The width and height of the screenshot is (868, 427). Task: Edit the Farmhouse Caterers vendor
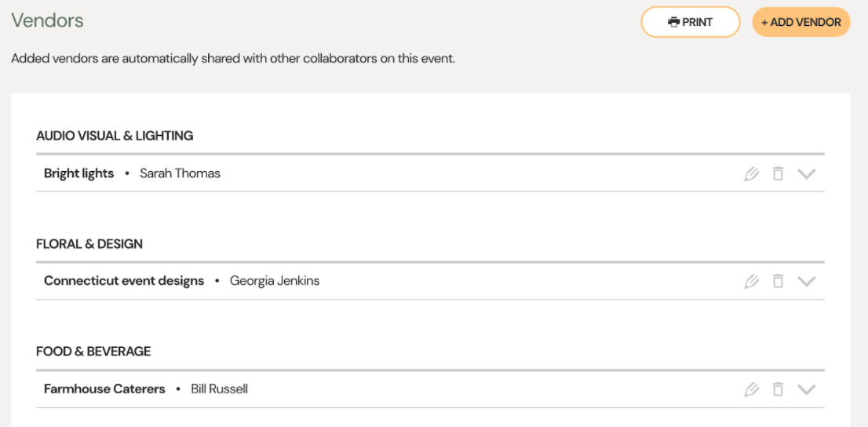751,389
